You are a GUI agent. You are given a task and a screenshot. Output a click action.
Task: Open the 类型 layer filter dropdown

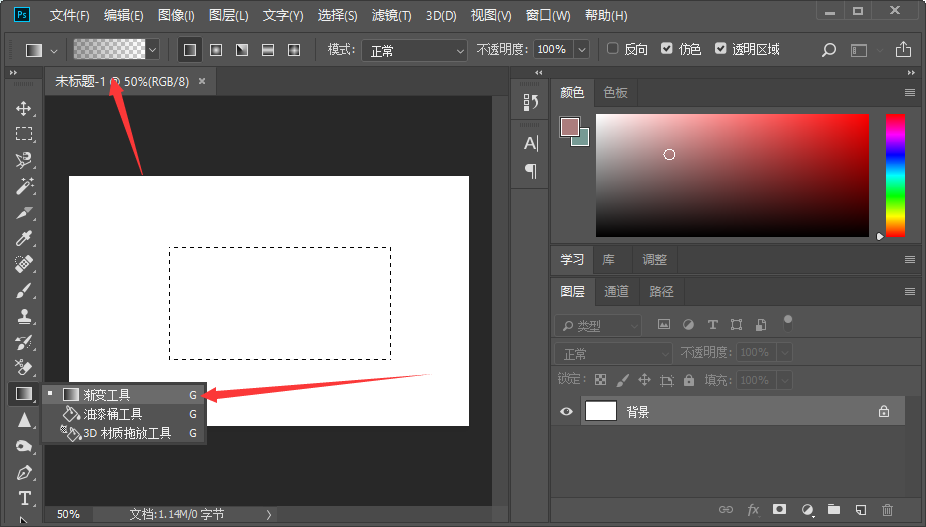[x=599, y=326]
